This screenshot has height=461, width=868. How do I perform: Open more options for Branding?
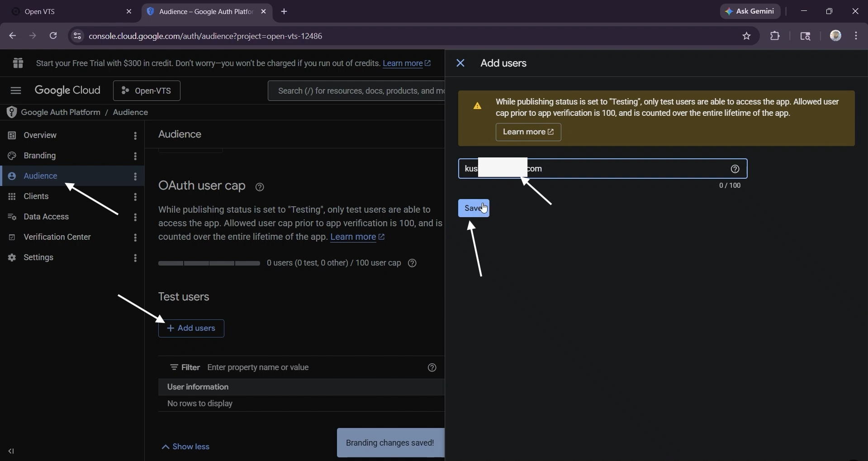click(135, 156)
